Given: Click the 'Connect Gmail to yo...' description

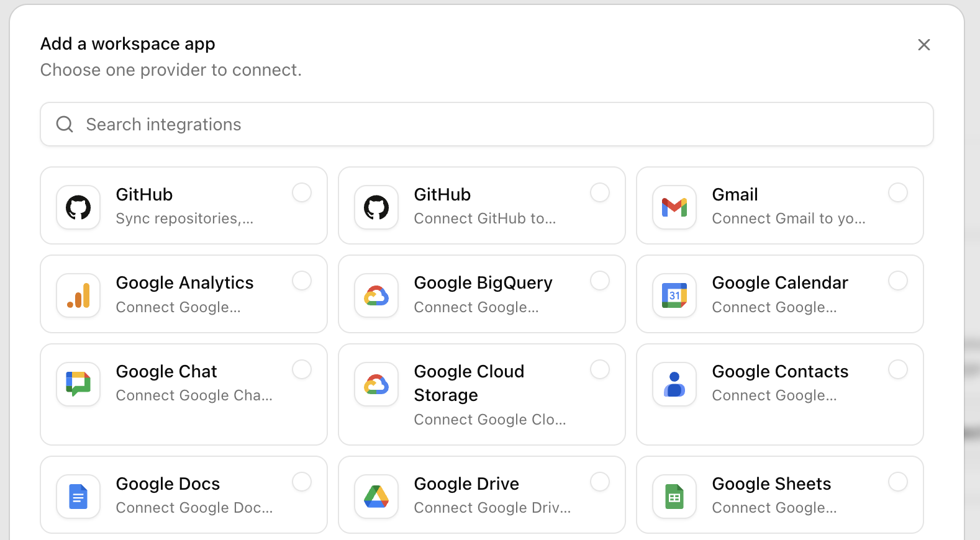Looking at the screenshot, I should pyautogui.click(x=789, y=218).
